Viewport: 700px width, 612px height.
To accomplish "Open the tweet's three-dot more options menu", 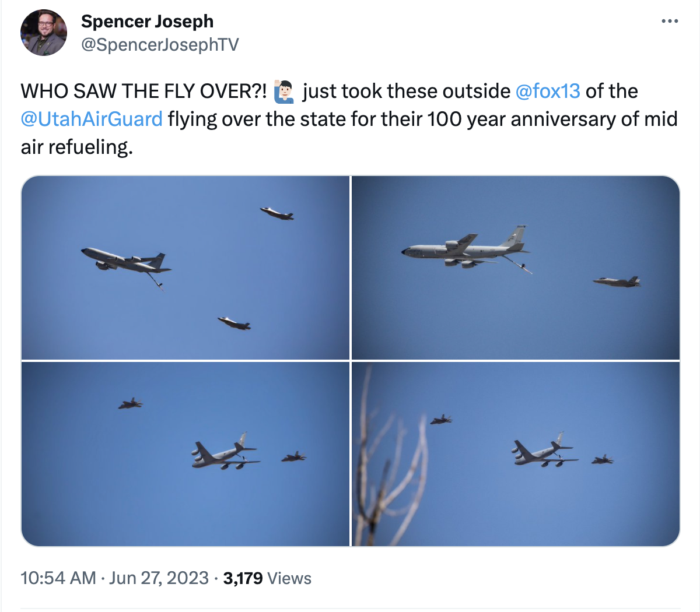I will pos(670,22).
